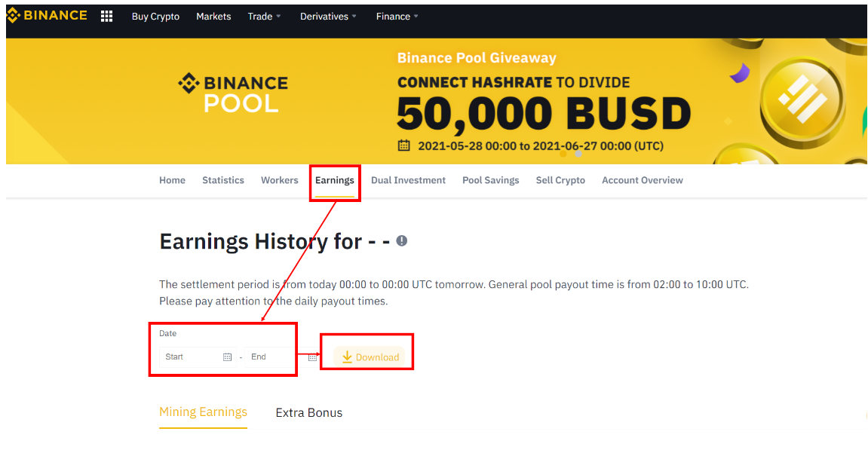Show the Mining Earnings tab
Viewport: 868px width, 456px height.
tap(203, 412)
